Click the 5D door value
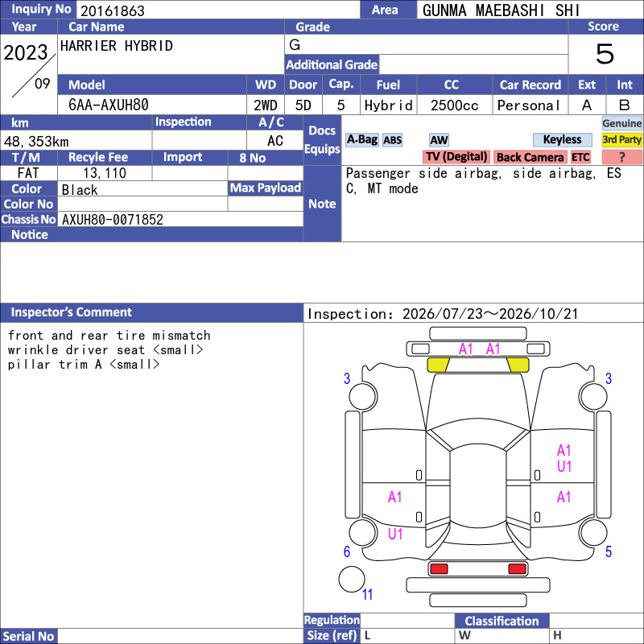 tap(303, 105)
